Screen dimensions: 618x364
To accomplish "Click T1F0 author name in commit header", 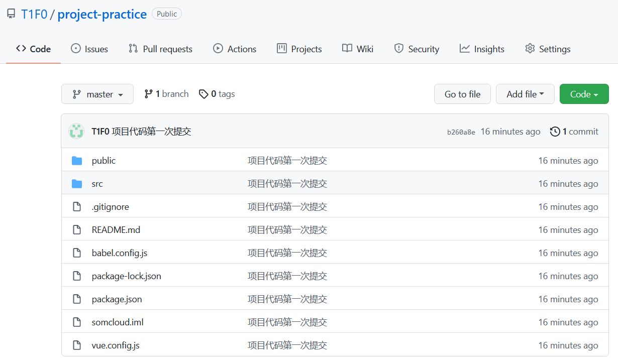I will pyautogui.click(x=100, y=132).
